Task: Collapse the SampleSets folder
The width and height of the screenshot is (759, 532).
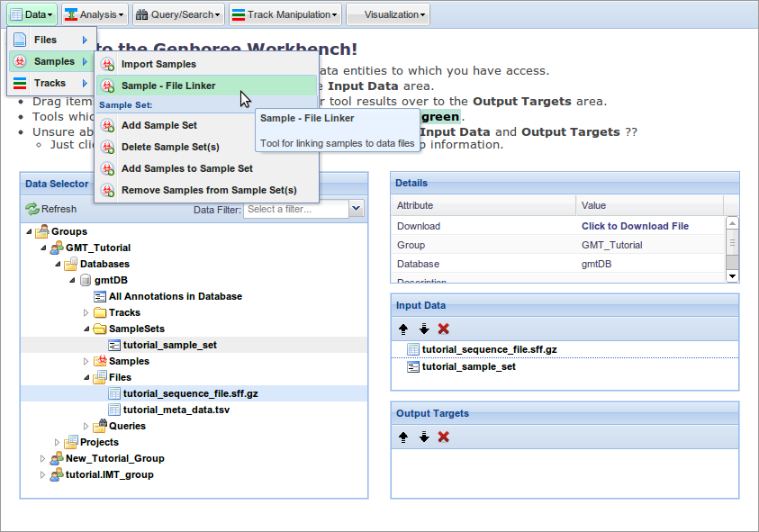Action: (x=86, y=329)
